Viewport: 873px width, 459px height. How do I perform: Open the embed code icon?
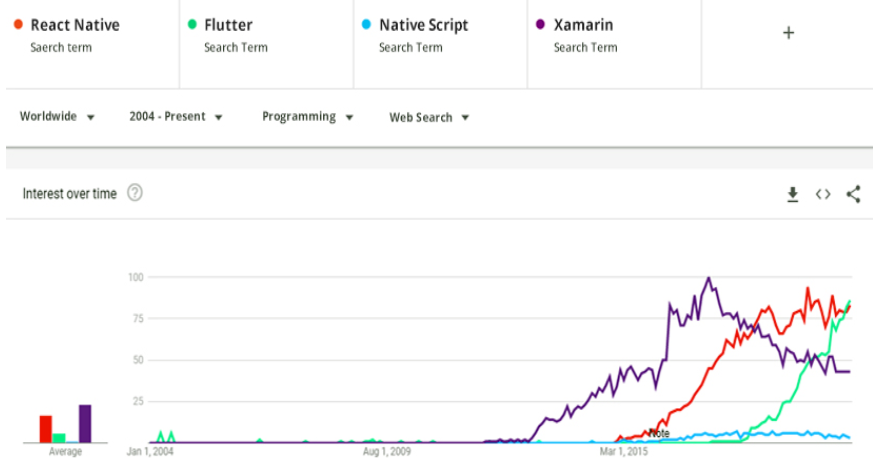(x=822, y=195)
